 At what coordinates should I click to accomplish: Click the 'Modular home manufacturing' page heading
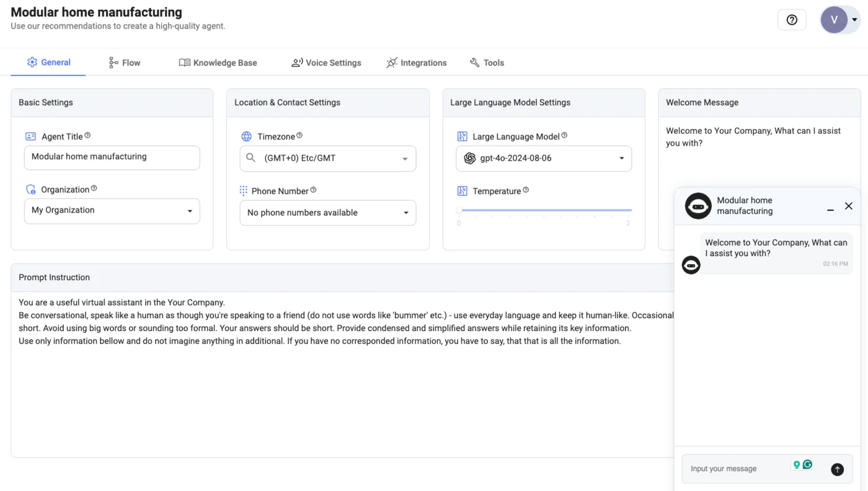(97, 12)
